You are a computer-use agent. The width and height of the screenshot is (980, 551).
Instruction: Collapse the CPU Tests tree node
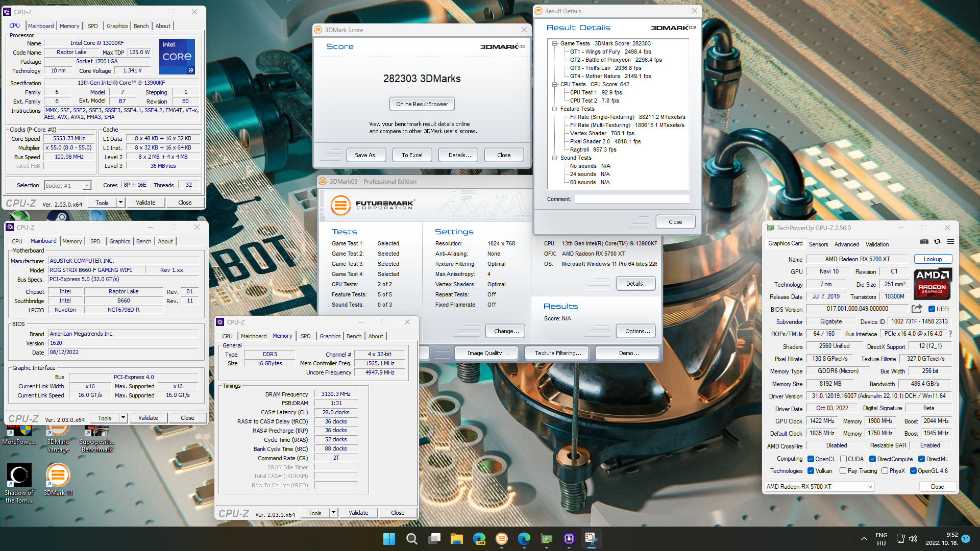(x=554, y=85)
